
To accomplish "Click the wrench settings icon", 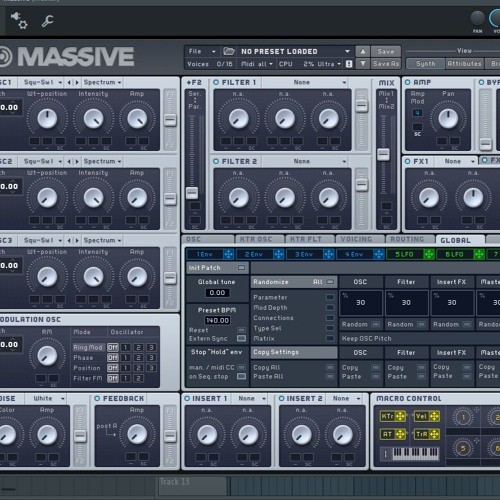I will click(47, 21).
